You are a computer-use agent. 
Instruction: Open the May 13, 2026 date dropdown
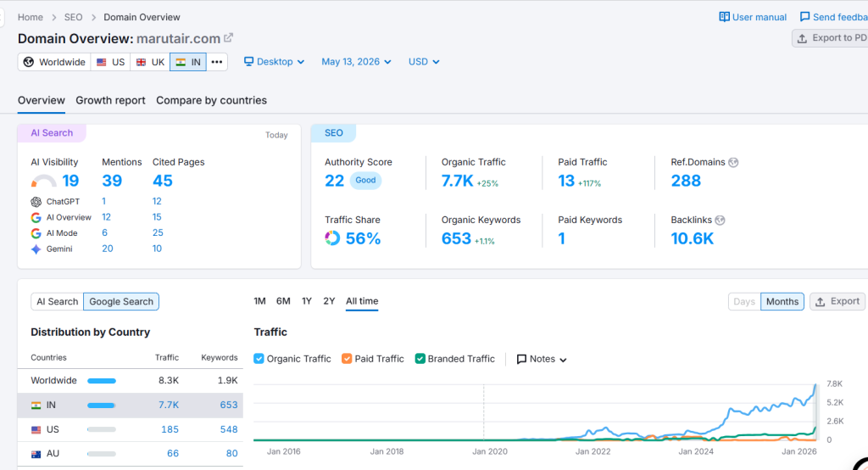click(x=357, y=62)
